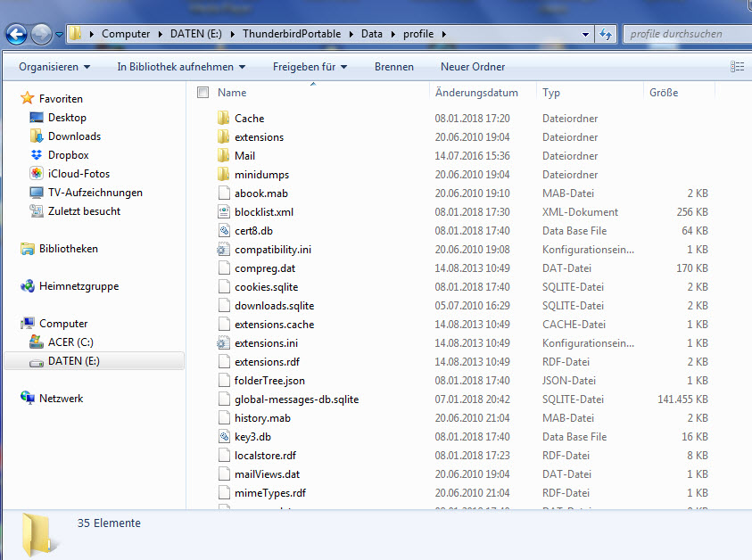The image size is (752, 560).
Task: Open the Organisieren menu
Action: (54, 67)
